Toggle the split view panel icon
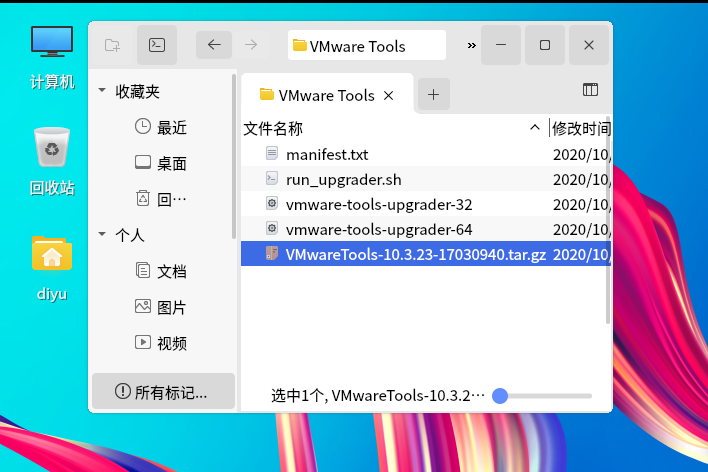 pyautogui.click(x=590, y=90)
